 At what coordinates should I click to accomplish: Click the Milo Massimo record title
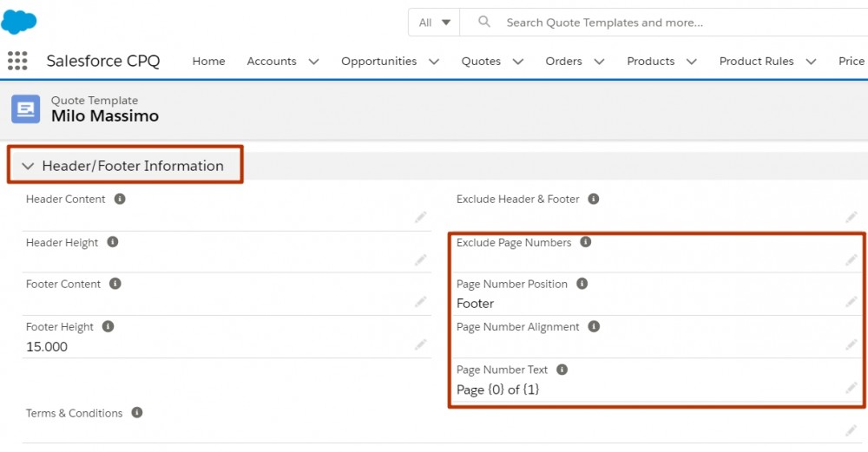(x=105, y=115)
